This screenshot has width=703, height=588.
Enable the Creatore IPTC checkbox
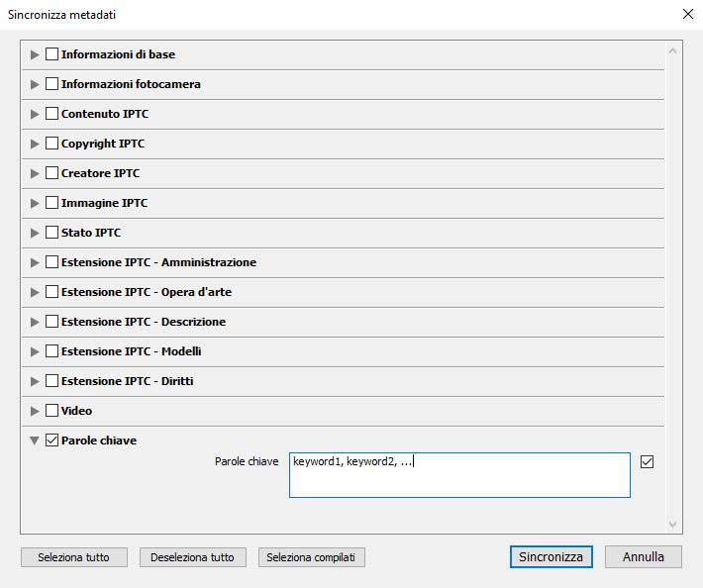point(52,173)
